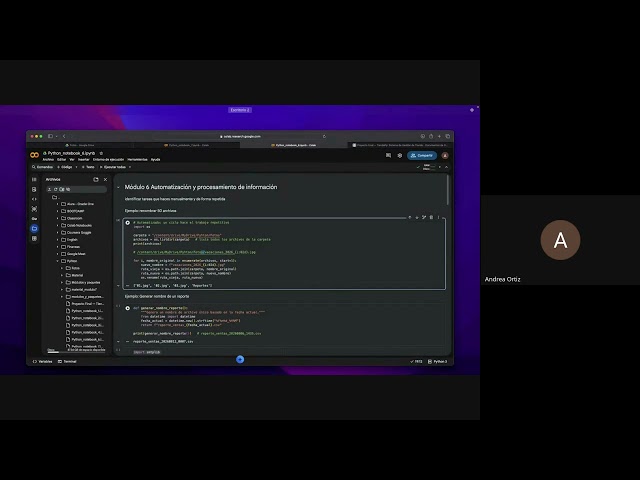The image size is (640, 480).
Task: Click the notebook vertical scrollbar
Action: (x=448, y=190)
